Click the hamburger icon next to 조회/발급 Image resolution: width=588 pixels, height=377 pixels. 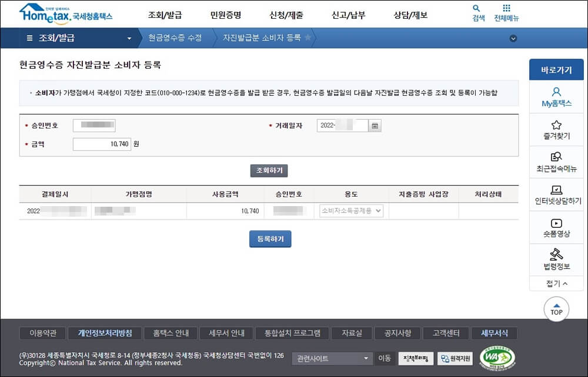29,37
